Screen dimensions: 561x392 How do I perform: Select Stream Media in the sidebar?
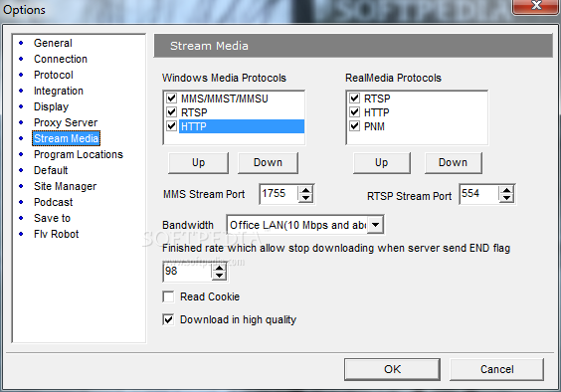[67, 138]
